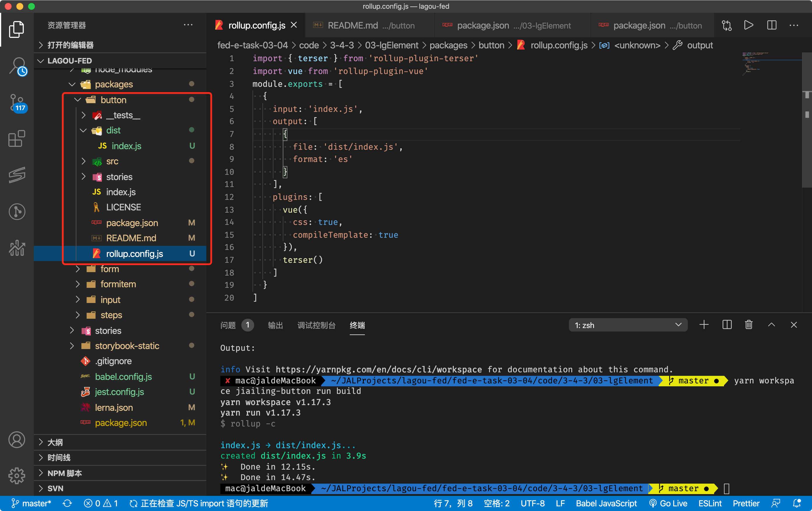Open the Manage settings gear icon
The image size is (812, 511).
click(17, 476)
